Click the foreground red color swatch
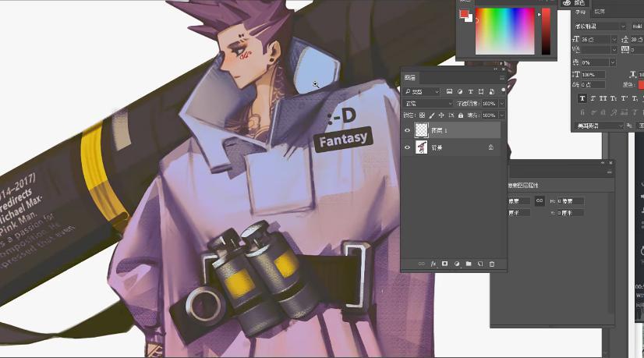 pyautogui.click(x=464, y=14)
